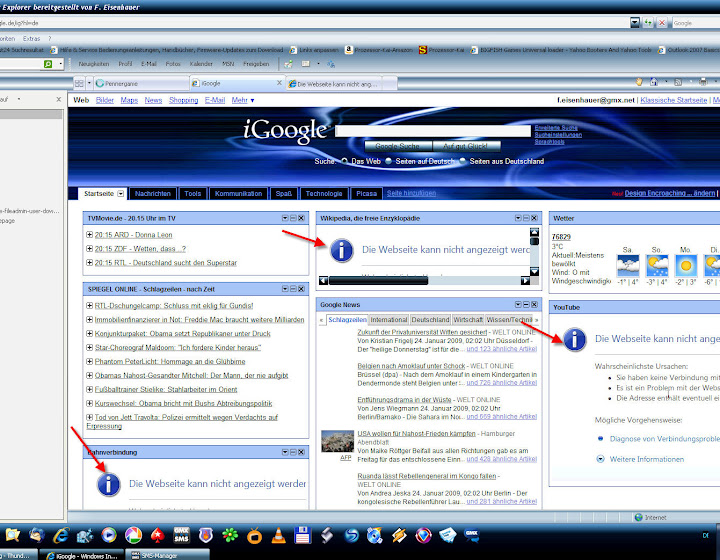Open the 'Mehr' dropdown in Google nav
This screenshot has height=560, width=720.
243,100
